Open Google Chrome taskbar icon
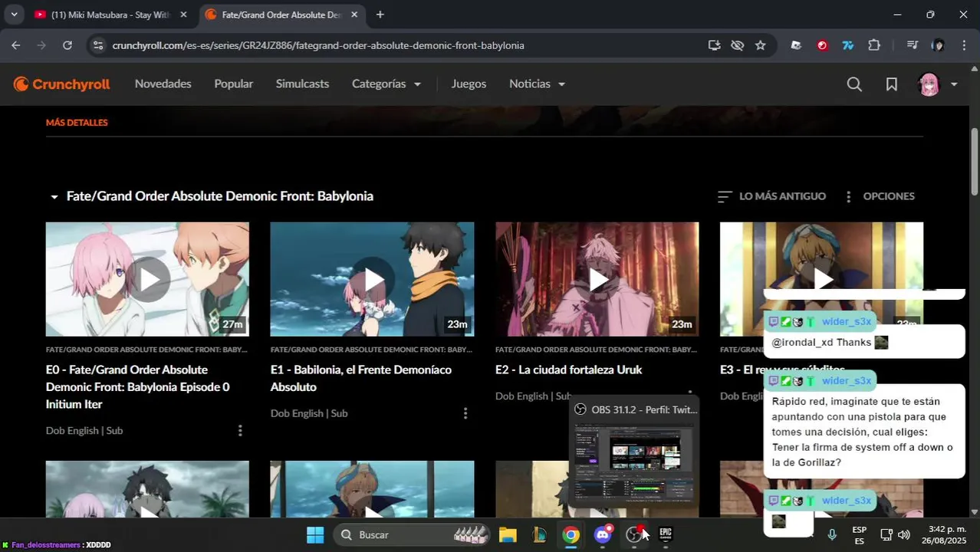The height and width of the screenshot is (552, 980). coord(571,534)
